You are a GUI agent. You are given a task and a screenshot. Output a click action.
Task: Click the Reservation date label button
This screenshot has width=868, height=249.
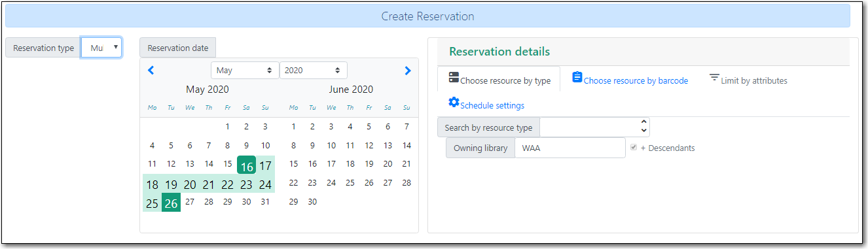pyautogui.click(x=177, y=48)
